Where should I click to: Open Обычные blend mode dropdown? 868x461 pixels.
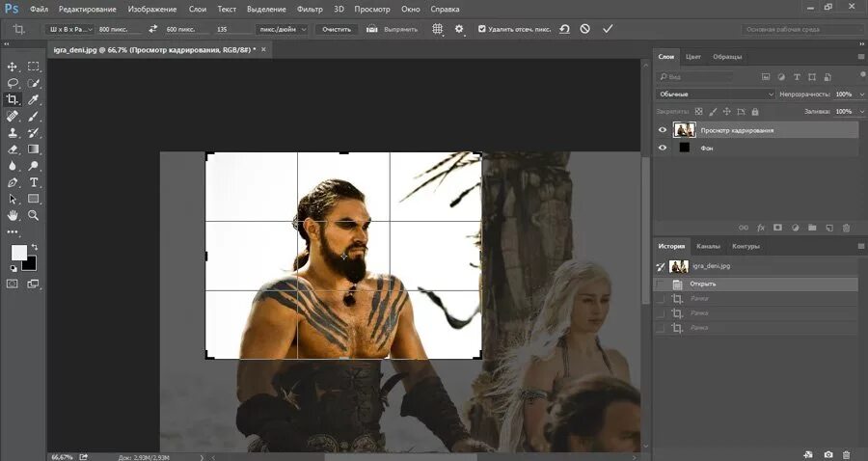click(716, 95)
